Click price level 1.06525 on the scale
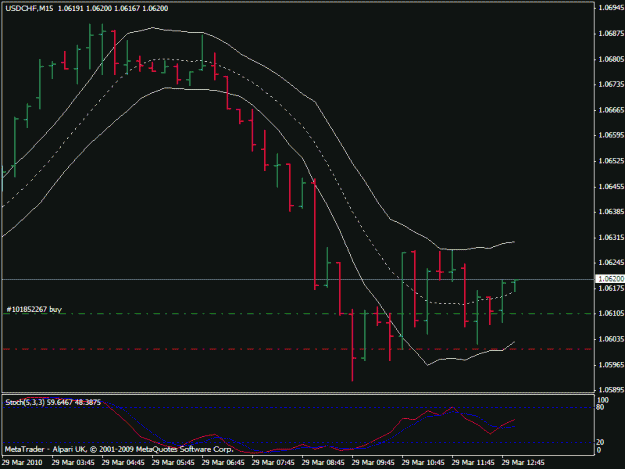This screenshot has height=469, width=625. point(611,161)
